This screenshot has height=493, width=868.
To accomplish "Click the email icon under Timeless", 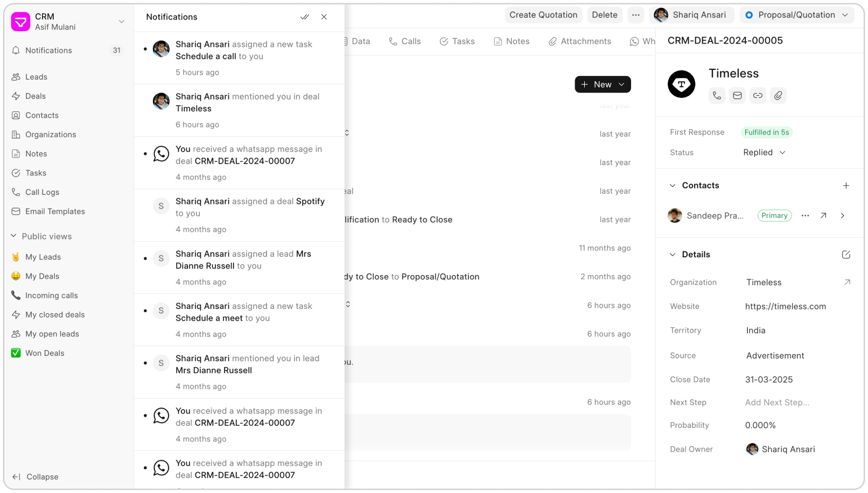I will pos(737,96).
